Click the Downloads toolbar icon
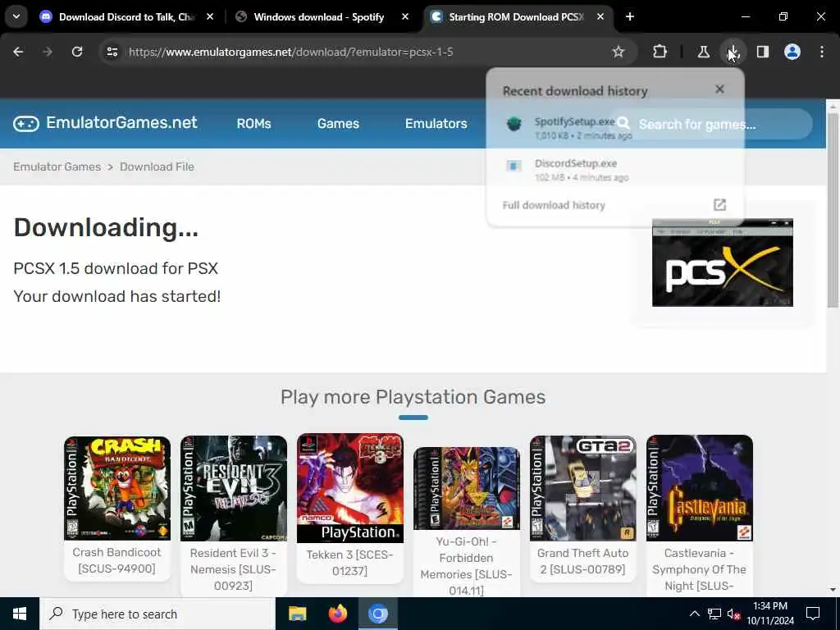Viewport: 840px width, 630px height. click(x=733, y=52)
